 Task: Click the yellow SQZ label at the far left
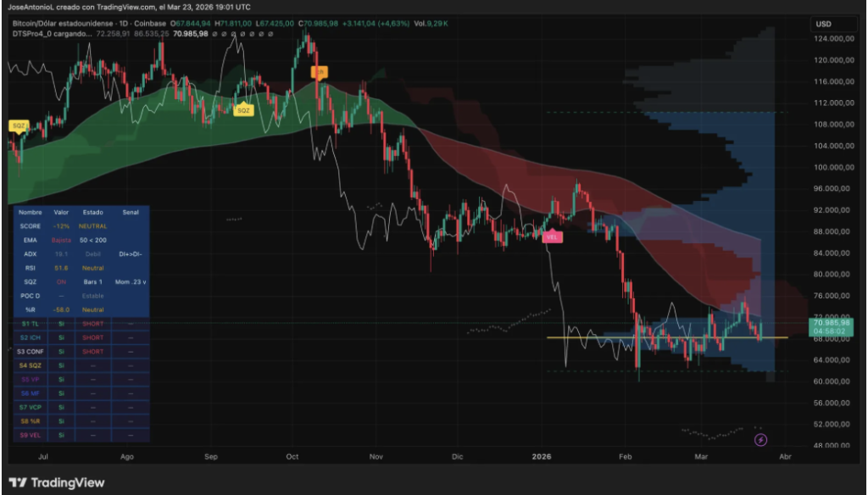point(19,126)
